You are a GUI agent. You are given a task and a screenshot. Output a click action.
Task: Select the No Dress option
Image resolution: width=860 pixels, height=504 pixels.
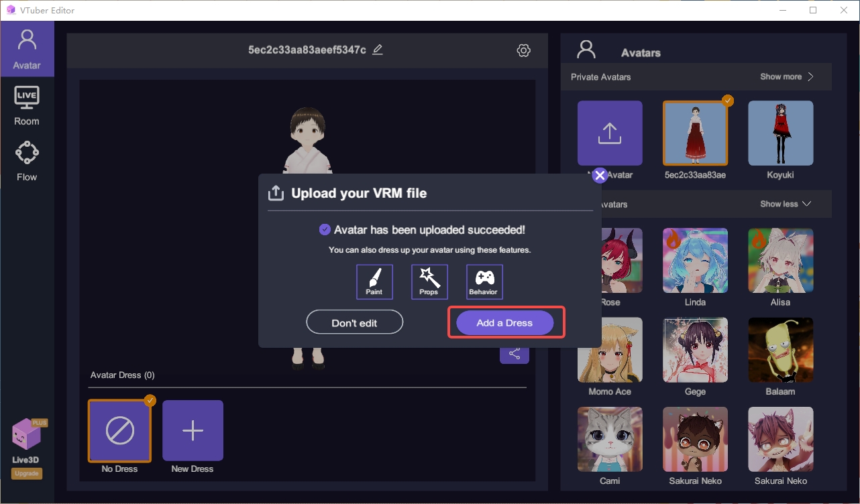click(x=119, y=431)
